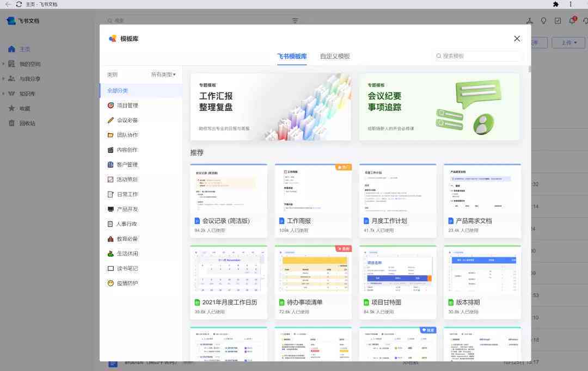Screen dimensions: 588x371
Task: Click the 项目甘特图 template title
Action: [x=386, y=302]
